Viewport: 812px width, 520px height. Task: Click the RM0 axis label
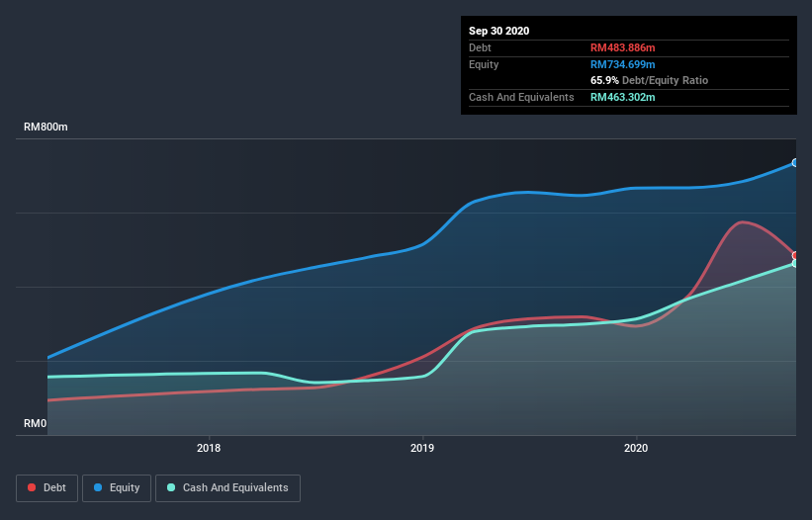[36, 423]
